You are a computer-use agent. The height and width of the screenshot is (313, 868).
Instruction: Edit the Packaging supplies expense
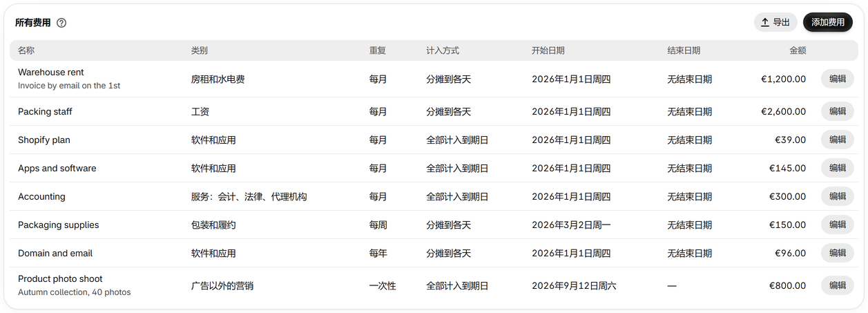pos(837,225)
